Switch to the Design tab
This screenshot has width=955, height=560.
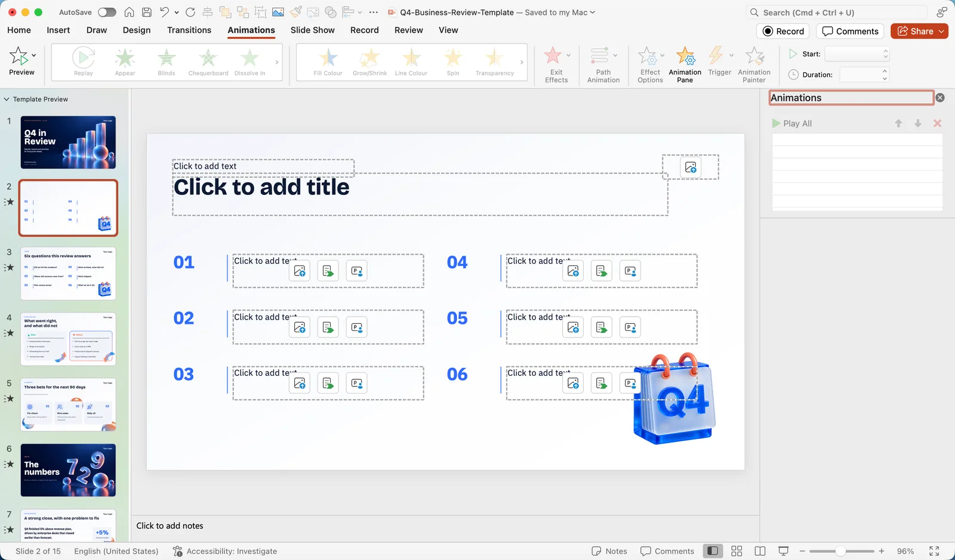[x=137, y=30]
